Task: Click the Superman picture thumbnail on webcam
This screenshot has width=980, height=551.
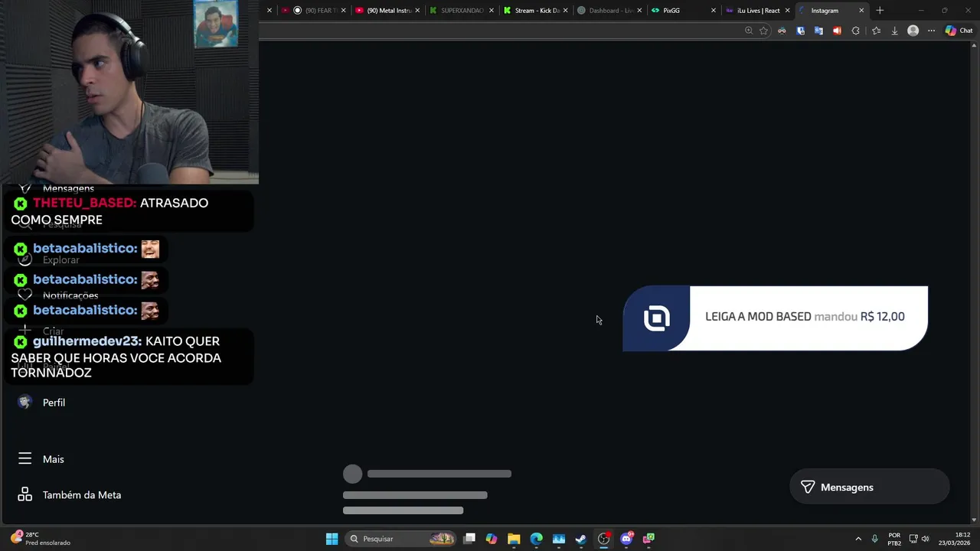Action: point(216,24)
